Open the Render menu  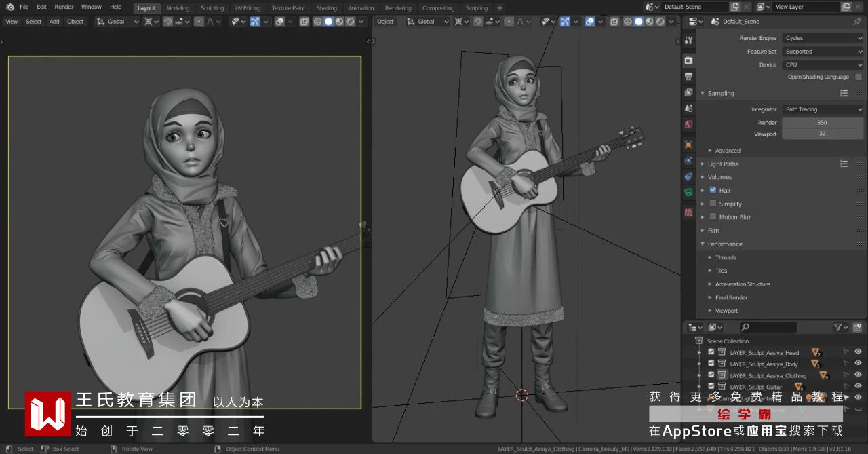(x=64, y=7)
